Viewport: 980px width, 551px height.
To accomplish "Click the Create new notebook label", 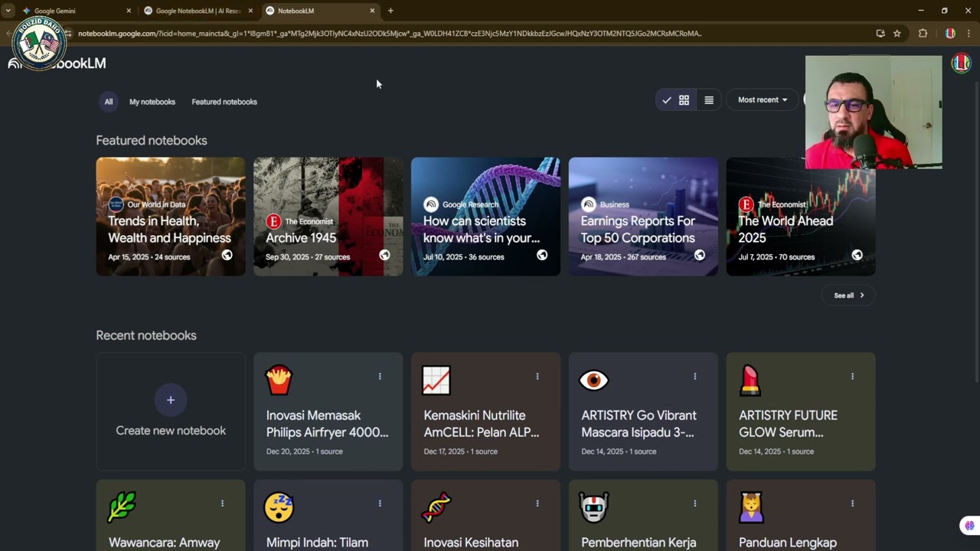I will click(x=171, y=431).
